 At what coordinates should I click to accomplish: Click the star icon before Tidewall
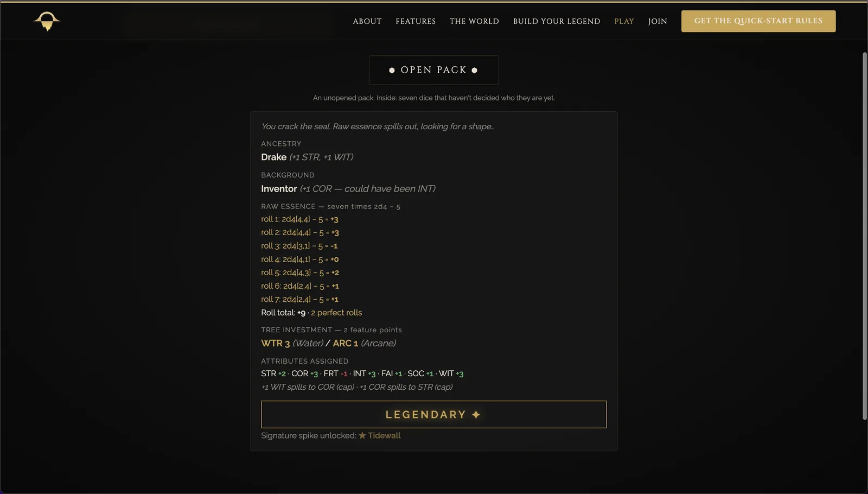tap(362, 435)
